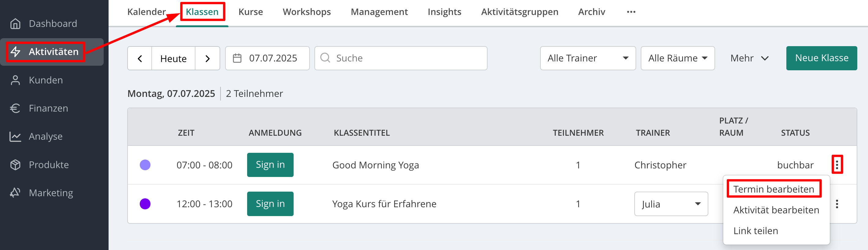Select Termin bearbeiten from the context menu
The width and height of the screenshot is (868, 250).
tap(774, 189)
